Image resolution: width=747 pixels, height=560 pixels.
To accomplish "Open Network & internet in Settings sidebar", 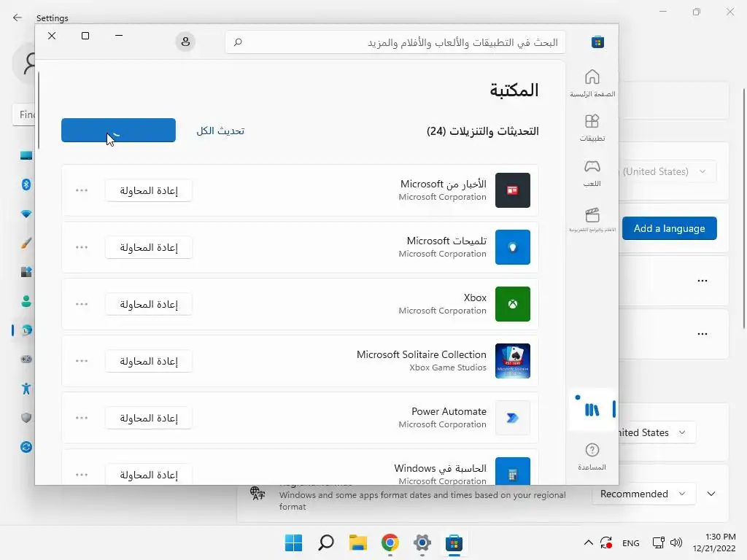I will [26, 214].
